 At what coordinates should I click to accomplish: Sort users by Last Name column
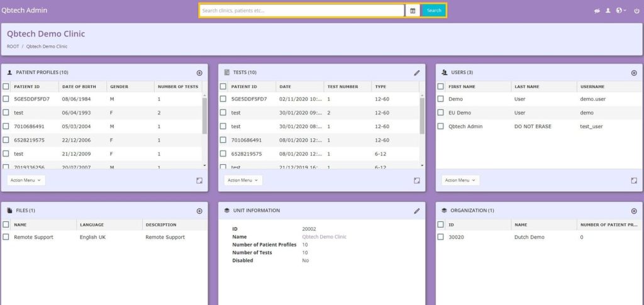click(526, 87)
